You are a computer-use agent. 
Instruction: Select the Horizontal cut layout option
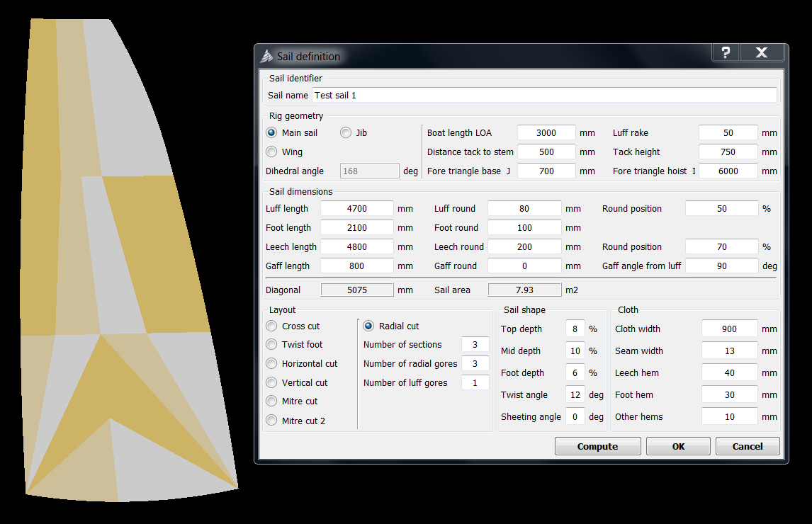(271, 363)
